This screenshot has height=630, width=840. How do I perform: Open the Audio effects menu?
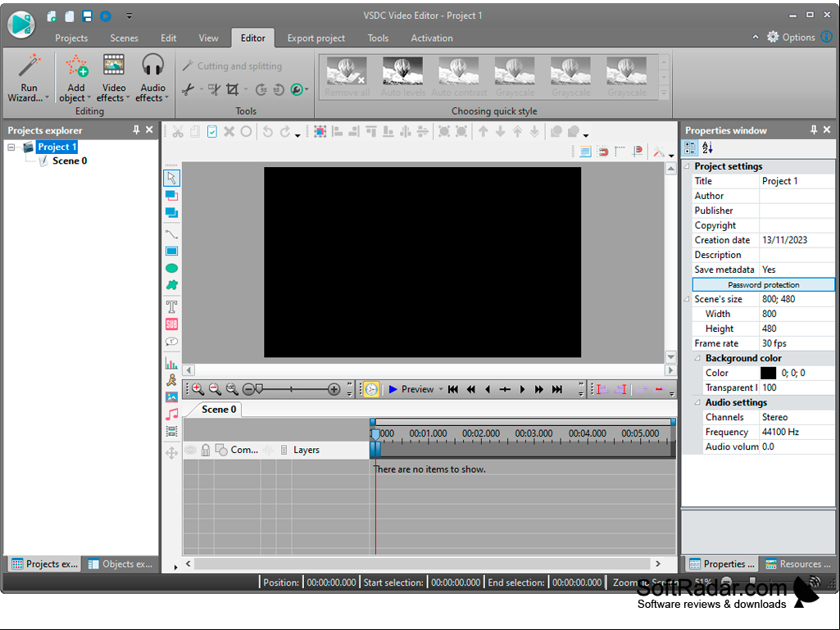point(152,78)
